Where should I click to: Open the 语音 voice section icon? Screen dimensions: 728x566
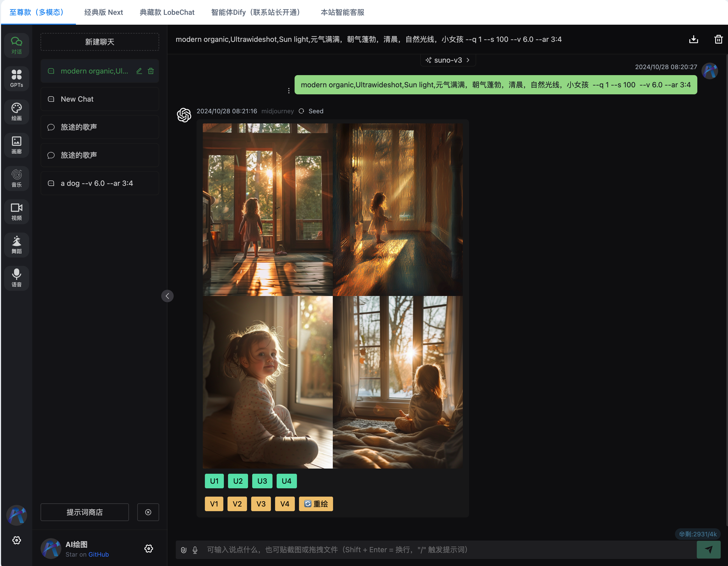[16, 278]
